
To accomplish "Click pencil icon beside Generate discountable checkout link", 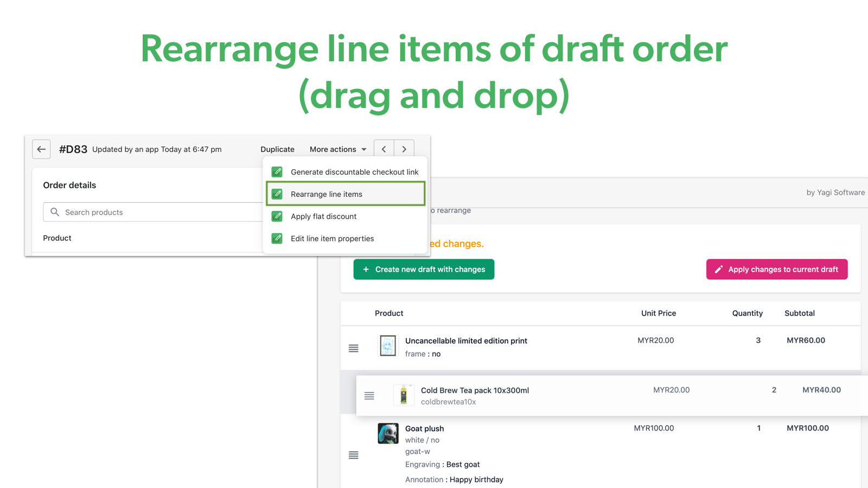I will (277, 171).
